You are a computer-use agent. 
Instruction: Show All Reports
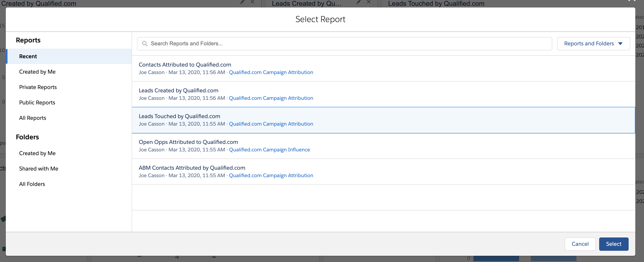69,118
